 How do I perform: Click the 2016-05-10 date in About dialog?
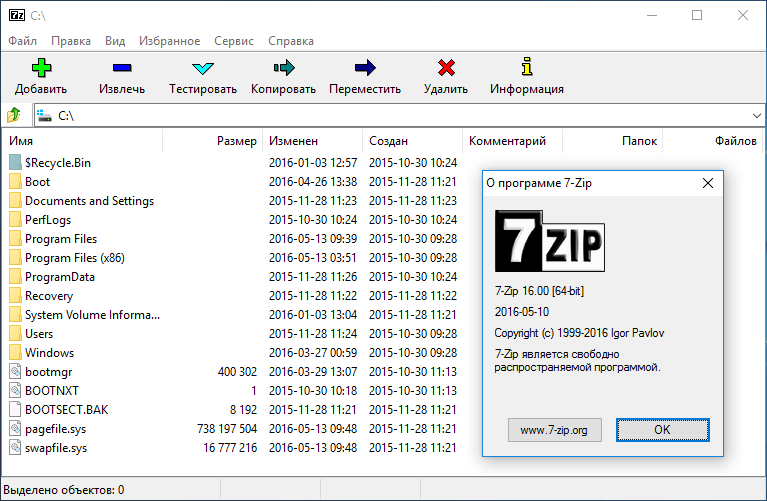click(522, 312)
